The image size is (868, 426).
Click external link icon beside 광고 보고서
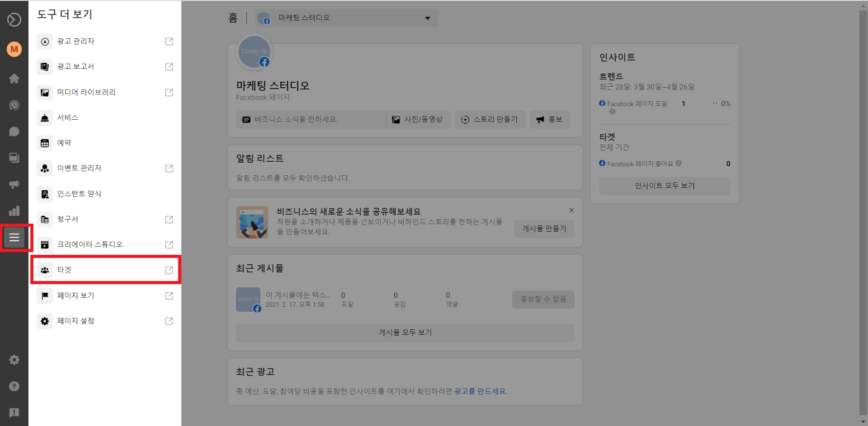coord(169,67)
